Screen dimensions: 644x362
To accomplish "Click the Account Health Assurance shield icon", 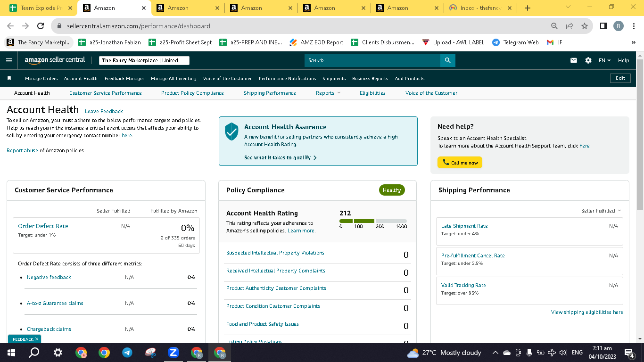I will click(231, 132).
